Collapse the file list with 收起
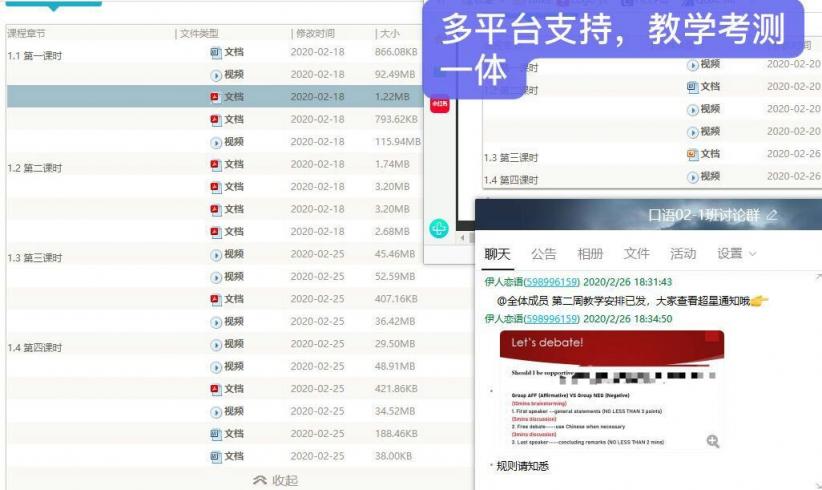The height and width of the screenshot is (490, 822). click(275, 480)
